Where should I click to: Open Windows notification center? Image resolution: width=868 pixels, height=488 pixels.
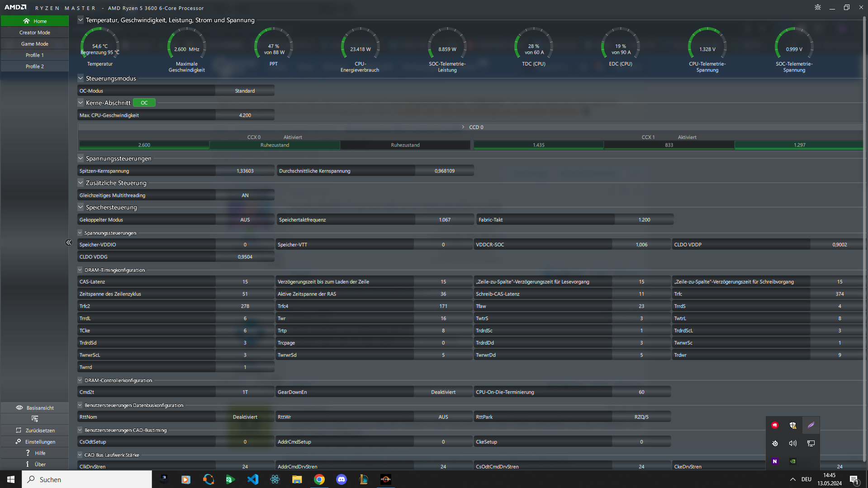click(854, 479)
